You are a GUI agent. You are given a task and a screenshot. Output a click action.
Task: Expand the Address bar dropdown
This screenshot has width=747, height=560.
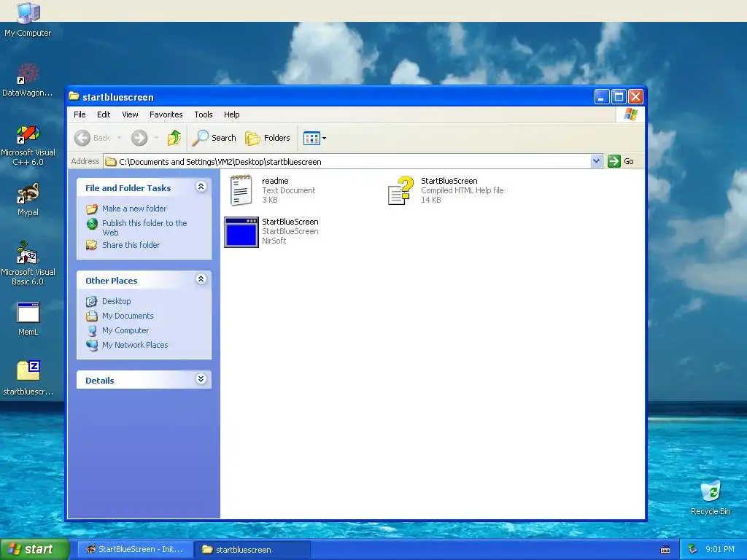tap(596, 161)
